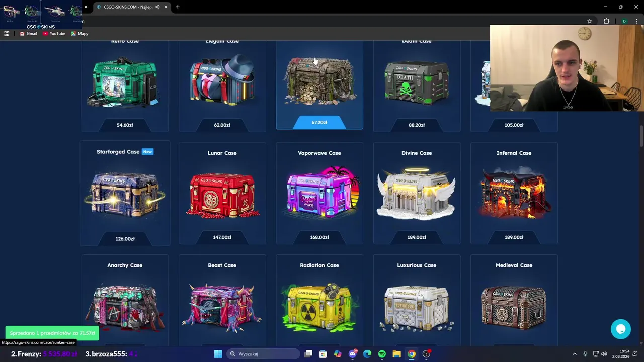The image size is (644, 362).
Task: Open the Chrome extensions puzzle icon
Action: 606,21
